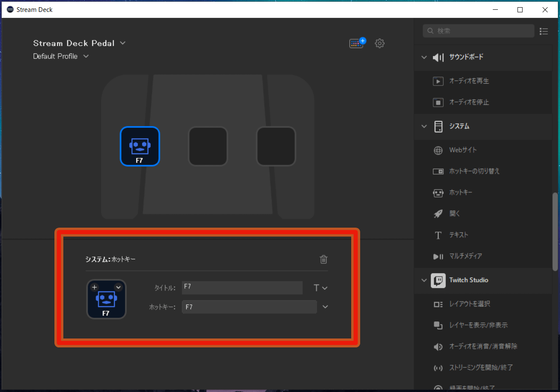560x392 pixels.
Task: Open preferences with the gear icon
Action: click(x=380, y=43)
